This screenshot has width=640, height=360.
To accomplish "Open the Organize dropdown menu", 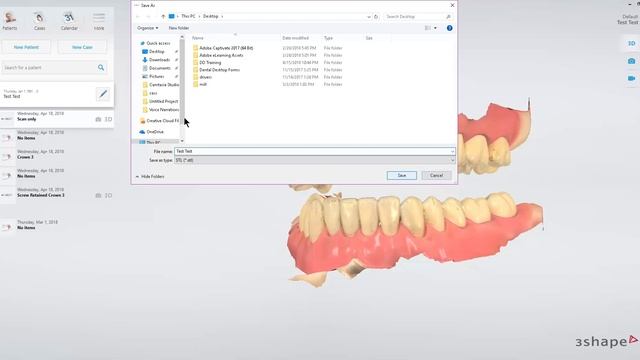I will pyautogui.click(x=147, y=28).
